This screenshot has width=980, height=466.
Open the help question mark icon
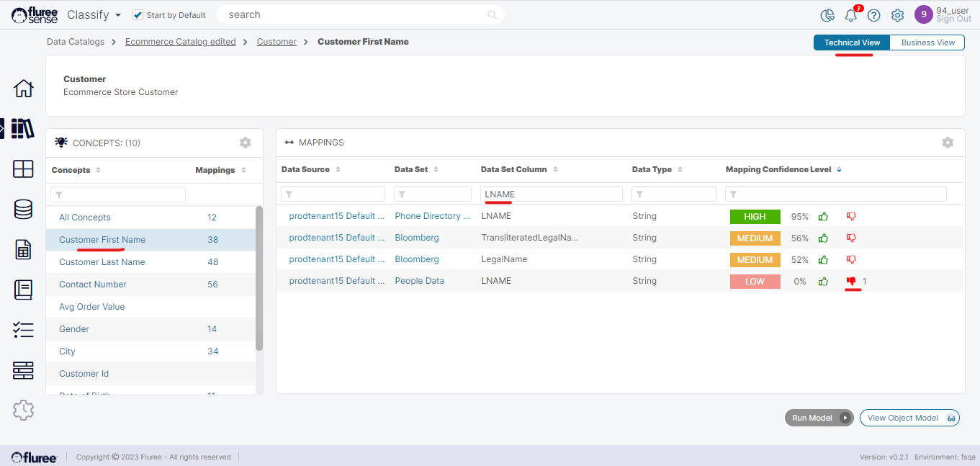pos(873,15)
